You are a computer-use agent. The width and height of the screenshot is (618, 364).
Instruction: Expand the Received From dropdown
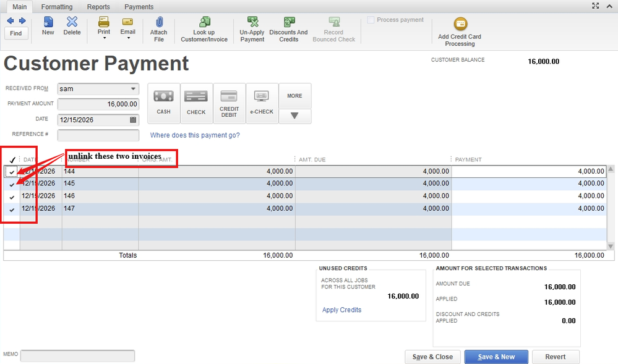133,89
